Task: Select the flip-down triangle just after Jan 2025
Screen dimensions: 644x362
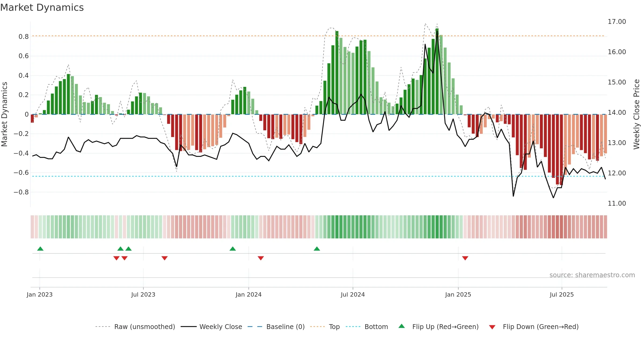Action: (x=465, y=258)
